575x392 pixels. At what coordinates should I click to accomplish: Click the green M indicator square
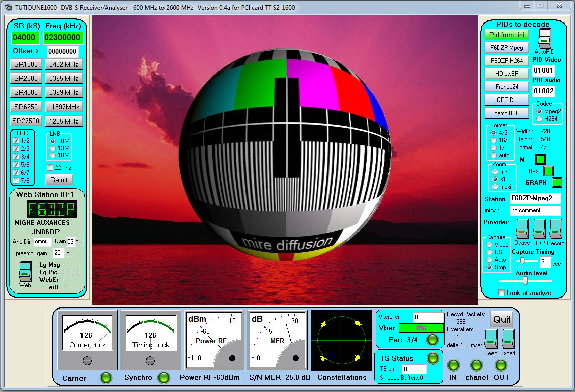[540, 159]
